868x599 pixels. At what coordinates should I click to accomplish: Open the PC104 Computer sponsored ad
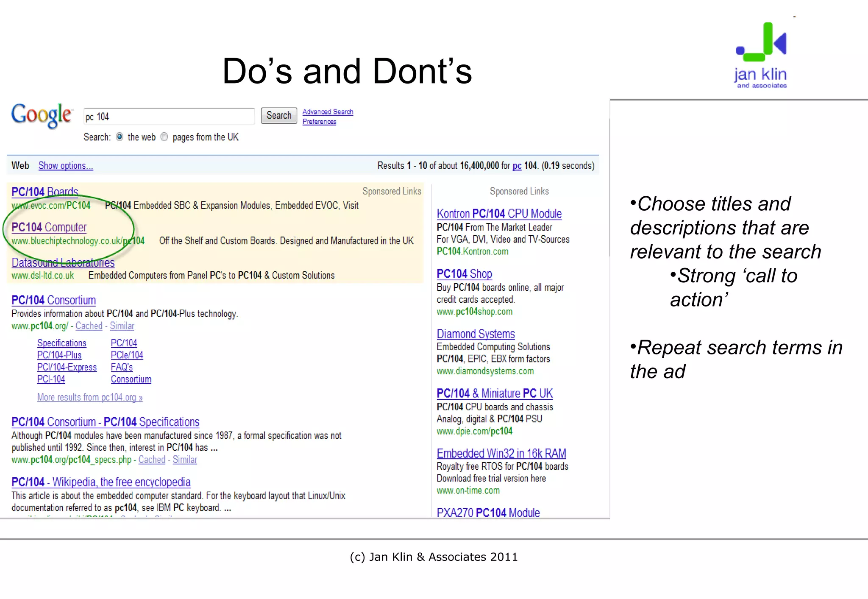pyautogui.click(x=49, y=227)
